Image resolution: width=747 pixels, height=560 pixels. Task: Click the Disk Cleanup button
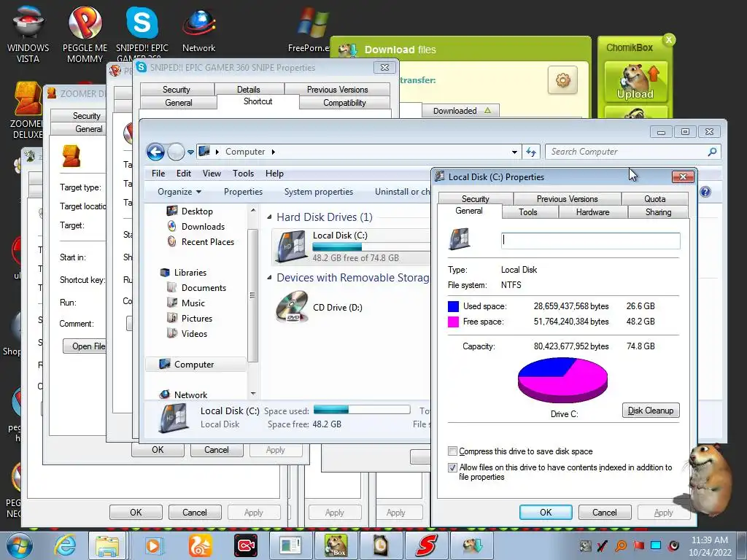(x=650, y=411)
